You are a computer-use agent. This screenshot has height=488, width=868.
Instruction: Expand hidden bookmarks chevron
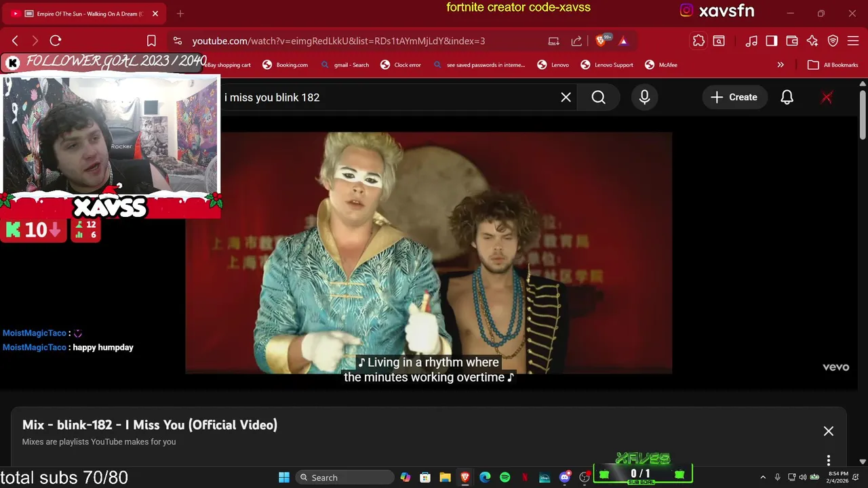(781, 65)
